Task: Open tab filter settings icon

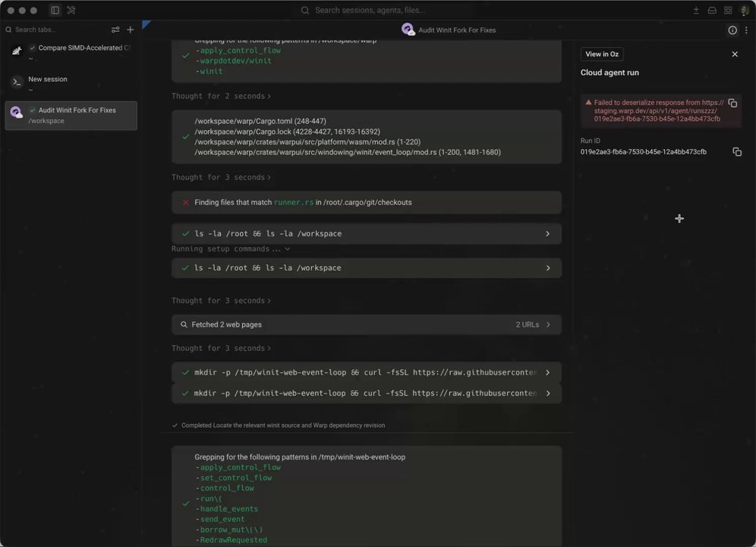Action: (x=115, y=30)
